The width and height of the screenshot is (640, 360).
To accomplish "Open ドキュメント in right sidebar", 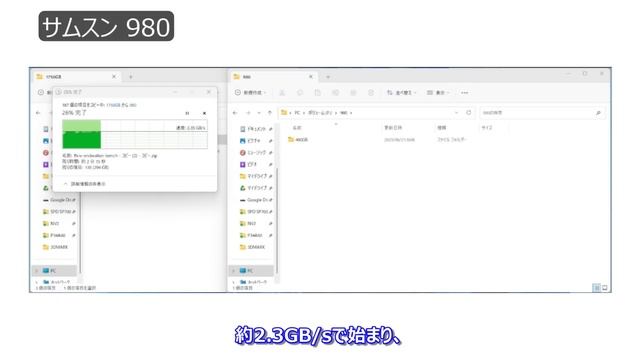I will click(x=256, y=129).
